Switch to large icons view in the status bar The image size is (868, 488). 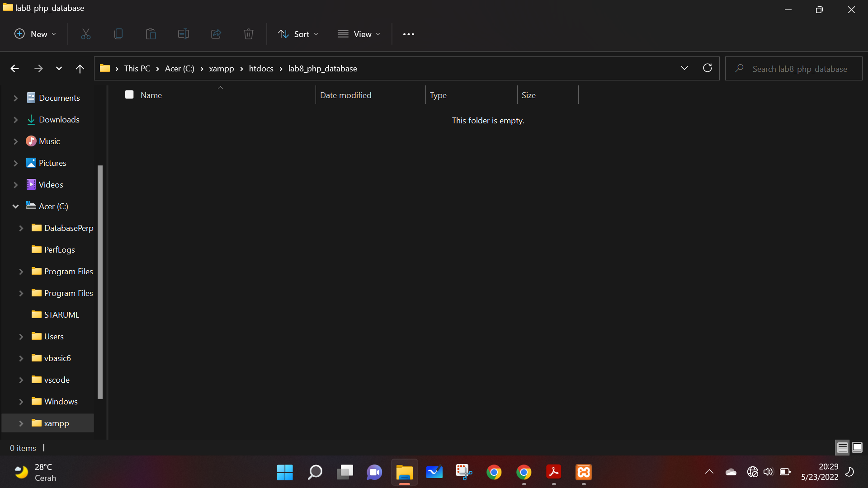click(x=857, y=447)
